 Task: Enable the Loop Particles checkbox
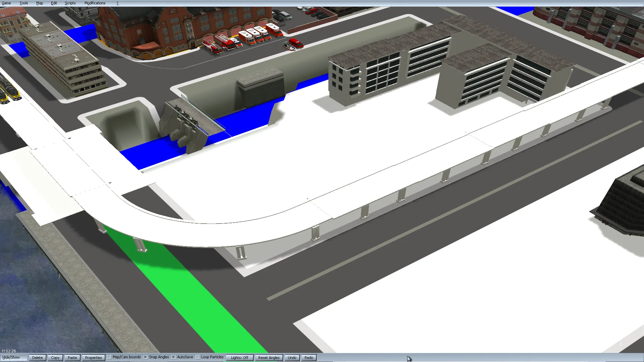(x=198, y=357)
